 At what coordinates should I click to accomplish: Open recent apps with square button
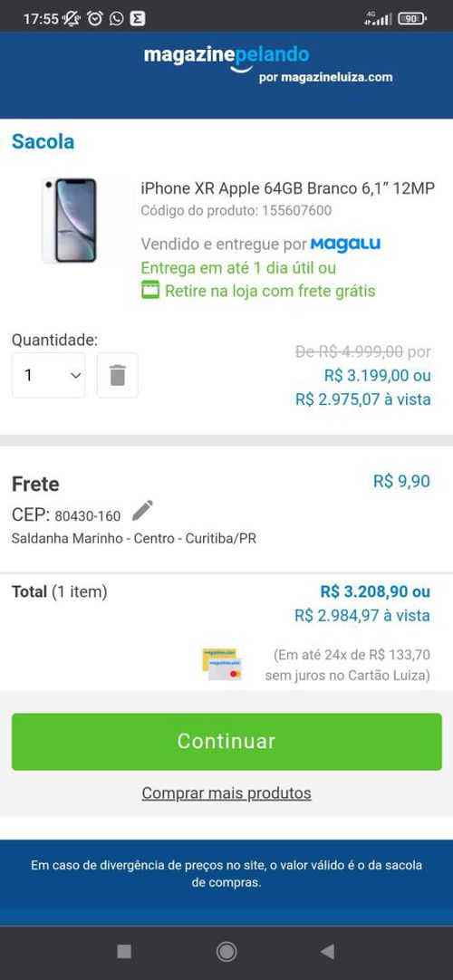[124, 952]
